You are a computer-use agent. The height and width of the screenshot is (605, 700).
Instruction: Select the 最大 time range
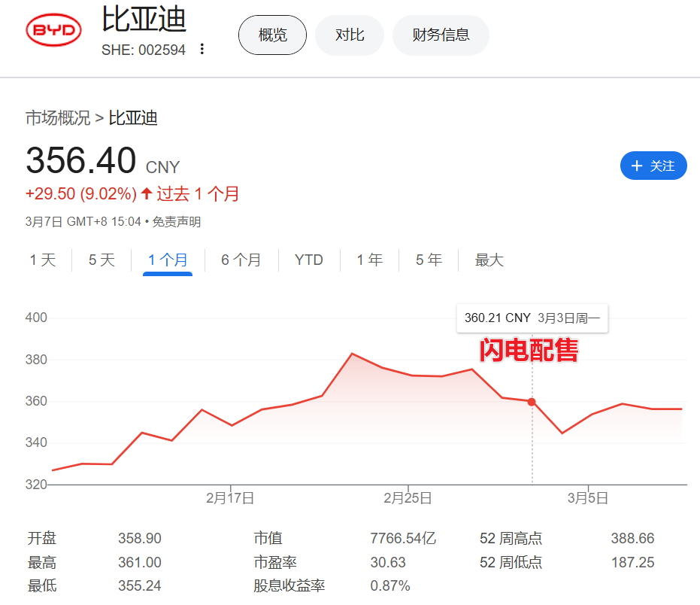489,260
